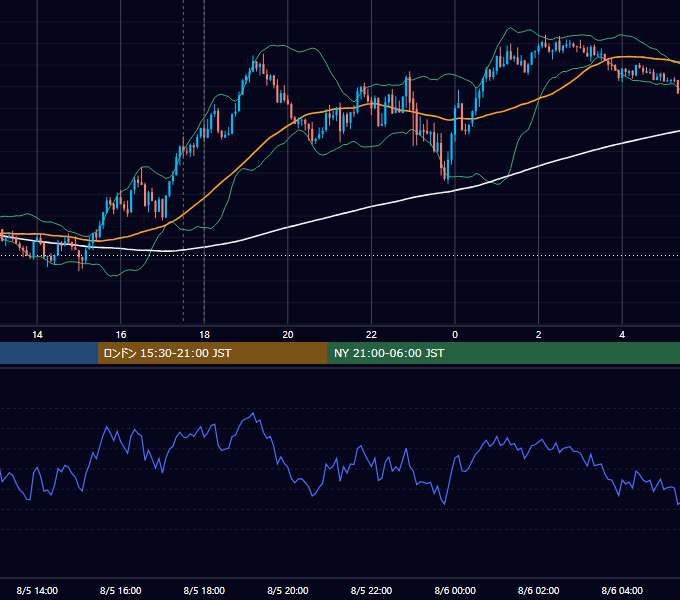Click the 8/6 00:00 time label

point(455,590)
